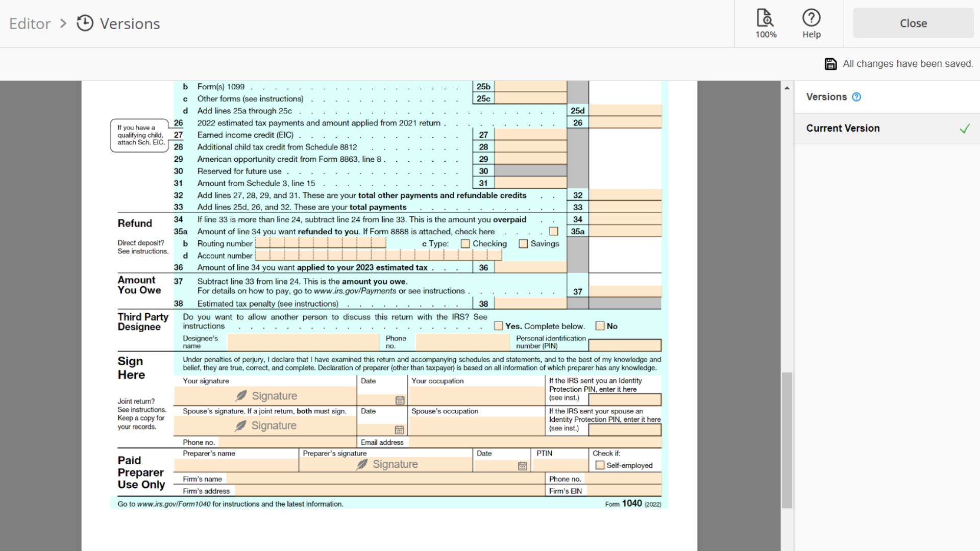The height and width of the screenshot is (551, 980).
Task: Click the line 25b amount field
Action: coord(531,87)
